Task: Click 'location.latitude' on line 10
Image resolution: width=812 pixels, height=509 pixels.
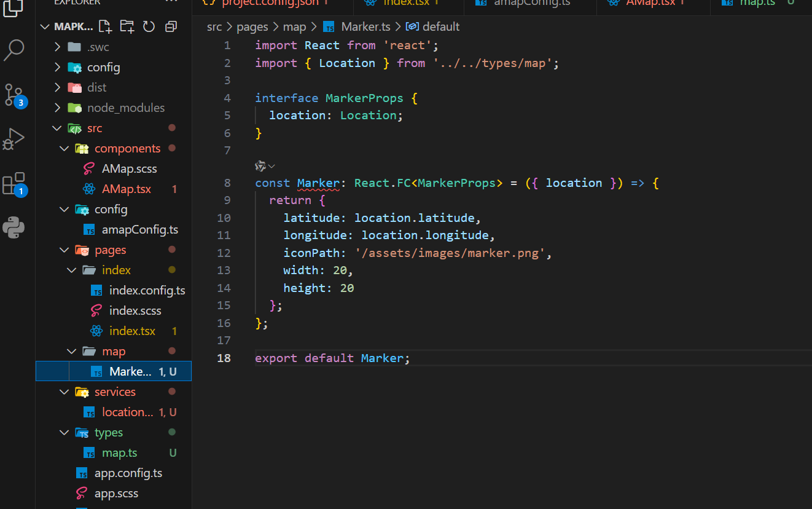Action: click(414, 218)
